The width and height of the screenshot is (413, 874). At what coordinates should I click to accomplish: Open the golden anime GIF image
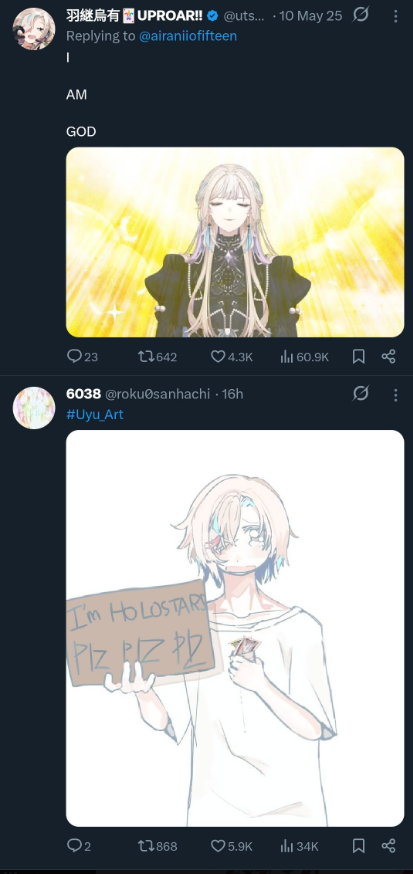click(235, 242)
